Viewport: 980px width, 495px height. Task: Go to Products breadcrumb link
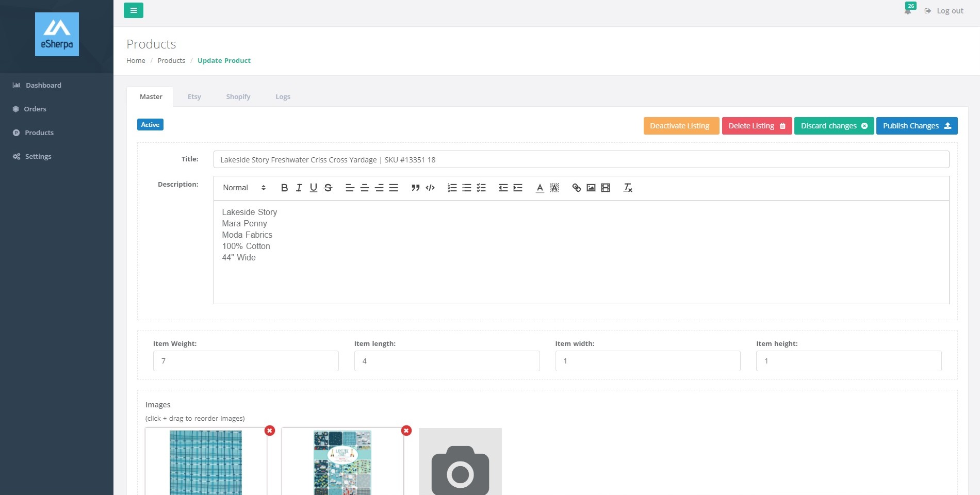point(171,60)
